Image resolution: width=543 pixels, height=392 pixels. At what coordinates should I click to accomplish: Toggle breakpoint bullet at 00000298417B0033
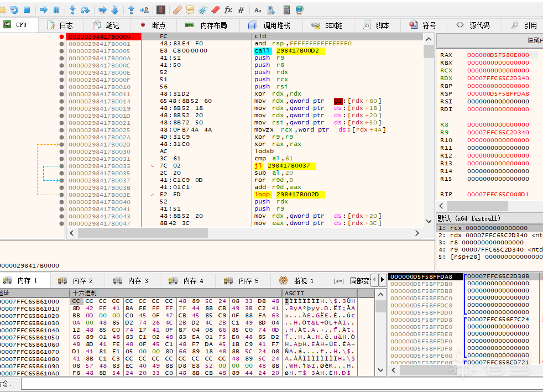coord(61,166)
